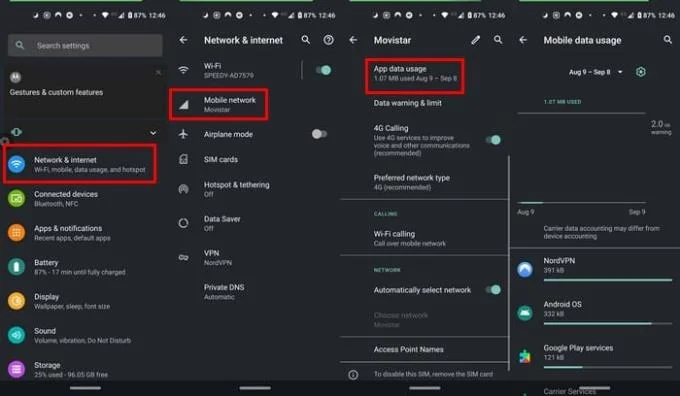Open help in Network & internet
The height and width of the screenshot is (396, 680).
tap(328, 40)
